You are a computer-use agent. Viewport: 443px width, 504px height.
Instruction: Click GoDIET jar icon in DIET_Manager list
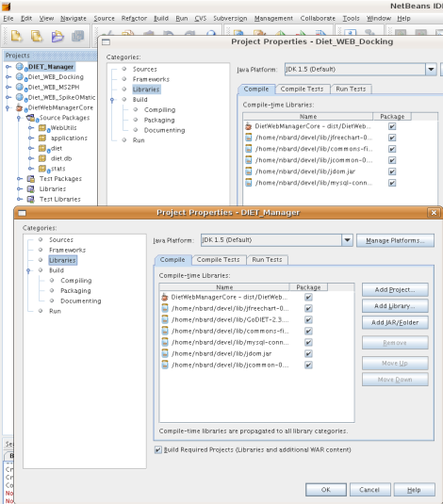(x=165, y=319)
